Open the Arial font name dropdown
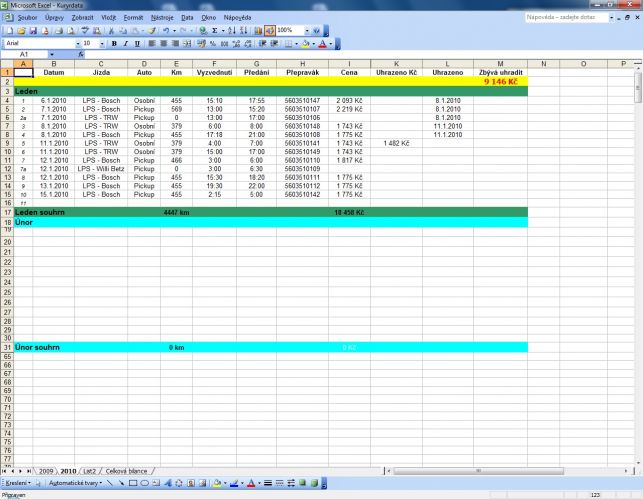 [78, 43]
